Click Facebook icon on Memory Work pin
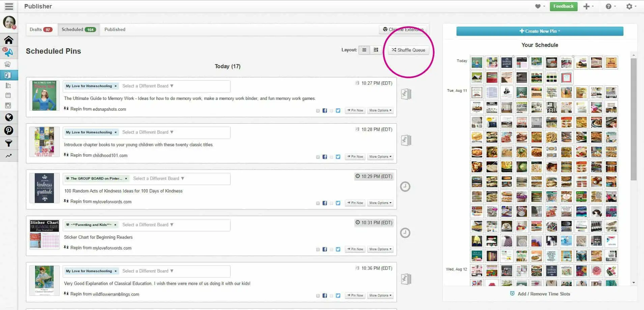This screenshot has height=310, width=644. (325, 110)
